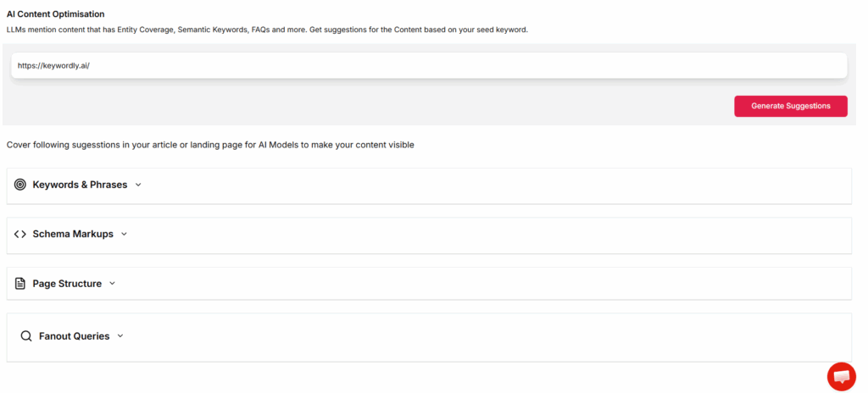Click the target icon beside Keywords & Phrases

pos(20,185)
